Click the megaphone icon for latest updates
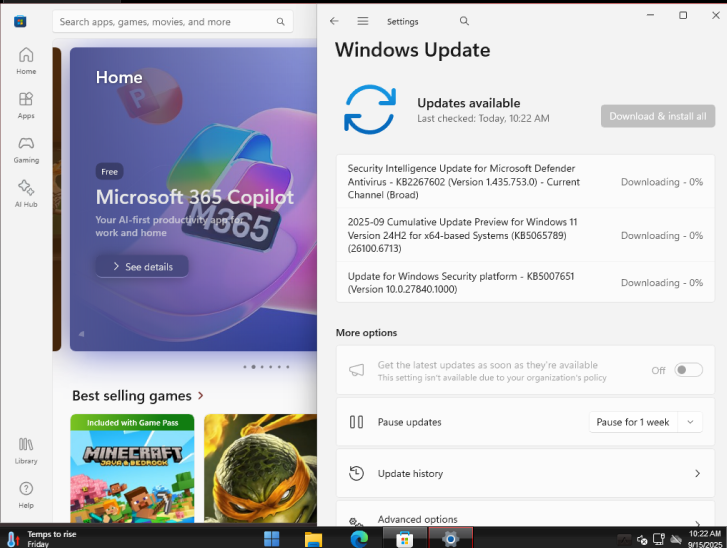The height and width of the screenshot is (548, 727). pos(356,370)
